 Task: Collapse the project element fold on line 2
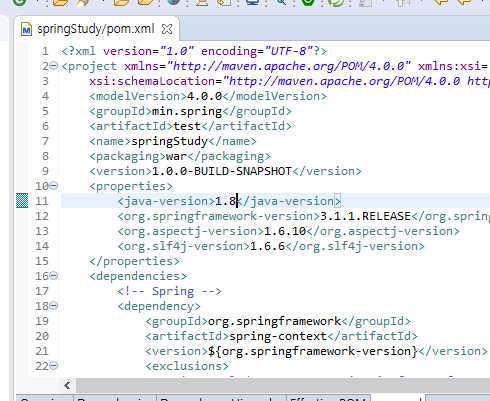[54, 65]
